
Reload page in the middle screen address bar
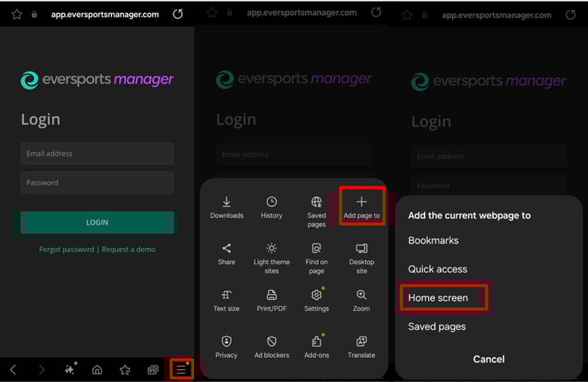point(376,12)
